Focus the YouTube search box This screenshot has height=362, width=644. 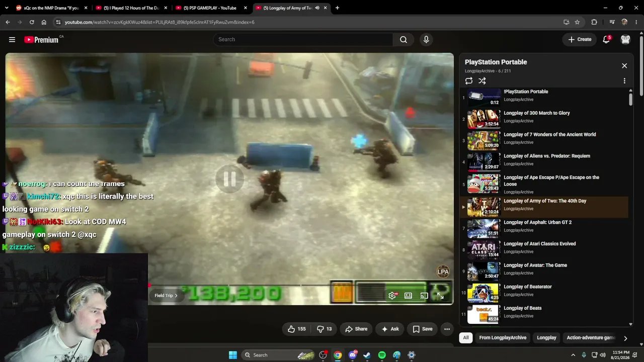[x=303, y=40]
